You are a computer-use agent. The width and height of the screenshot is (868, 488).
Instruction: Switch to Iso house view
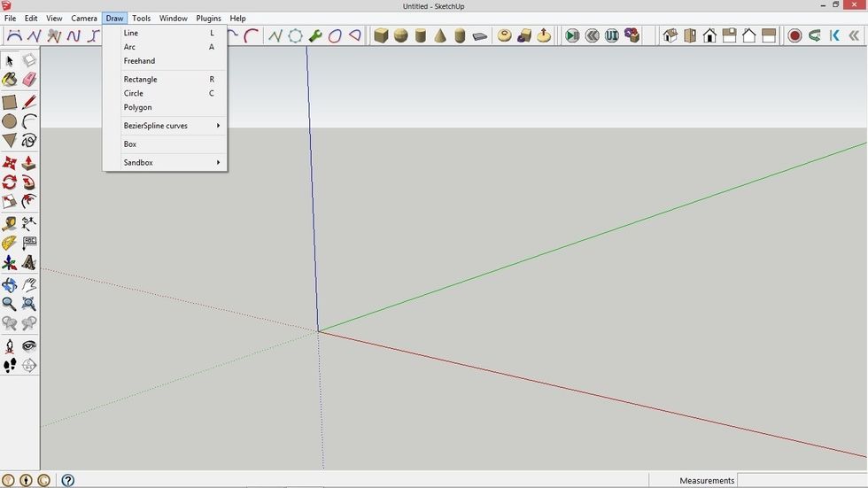tap(670, 36)
